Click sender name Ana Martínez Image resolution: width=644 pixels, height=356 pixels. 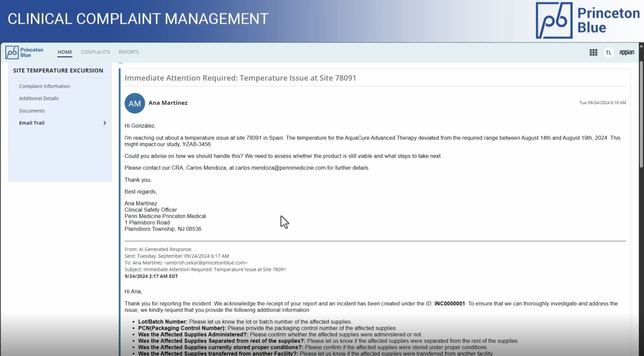click(x=168, y=103)
